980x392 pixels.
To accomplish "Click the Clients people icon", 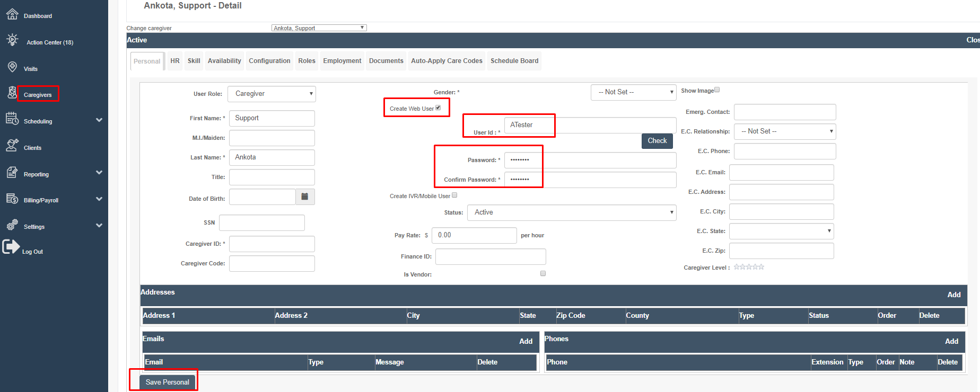I will click(x=12, y=145).
